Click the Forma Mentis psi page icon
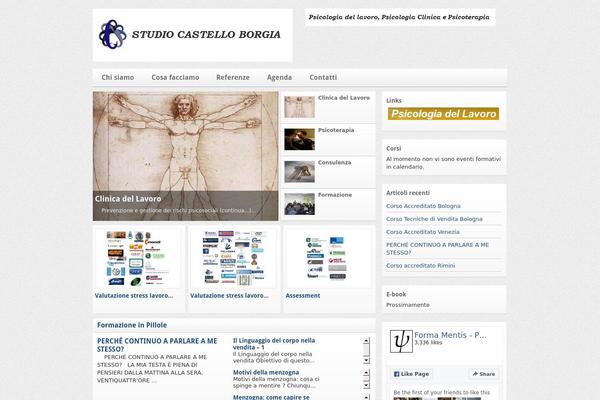The height and width of the screenshot is (400, 600). 401,341
